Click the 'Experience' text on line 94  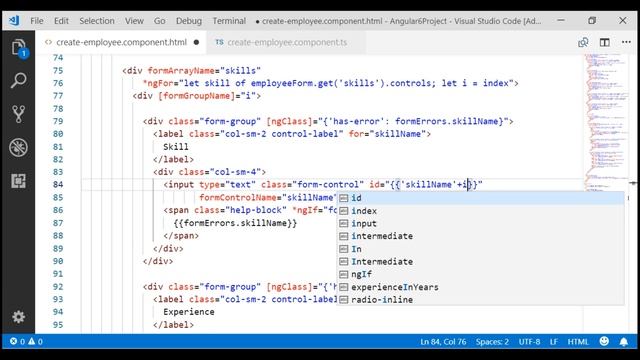pos(189,312)
